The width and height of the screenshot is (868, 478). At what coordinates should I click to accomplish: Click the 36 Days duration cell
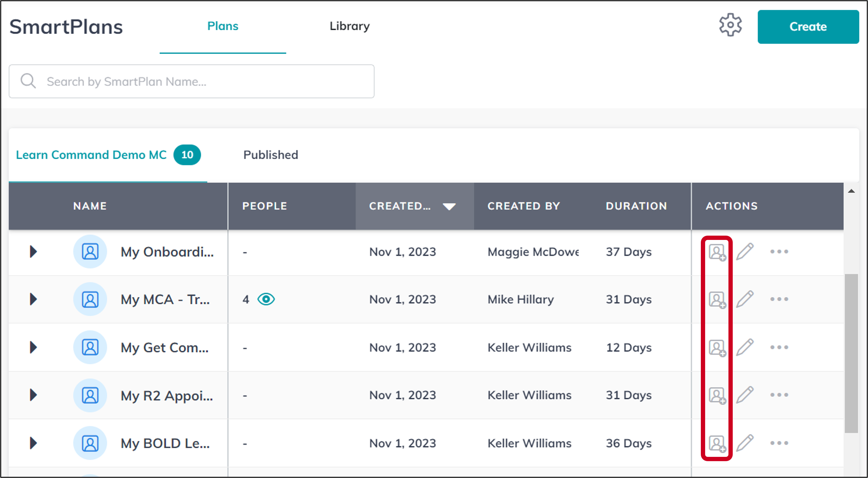click(x=628, y=443)
